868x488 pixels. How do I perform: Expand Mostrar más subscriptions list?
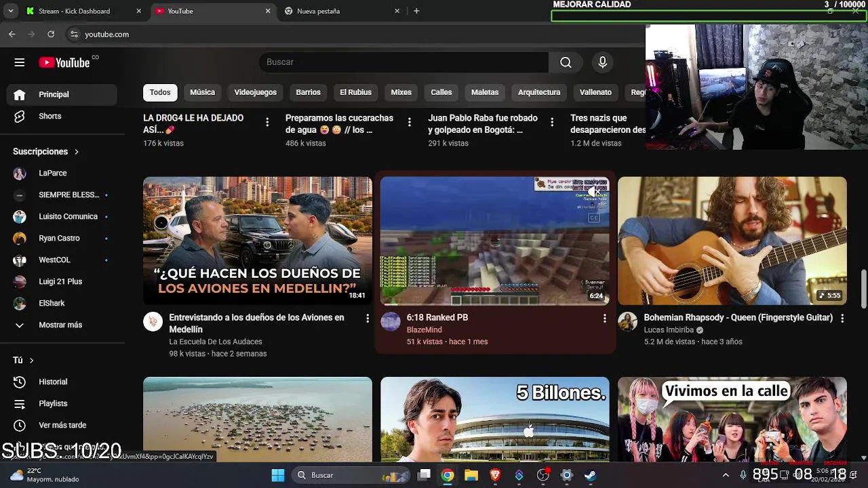[62, 325]
